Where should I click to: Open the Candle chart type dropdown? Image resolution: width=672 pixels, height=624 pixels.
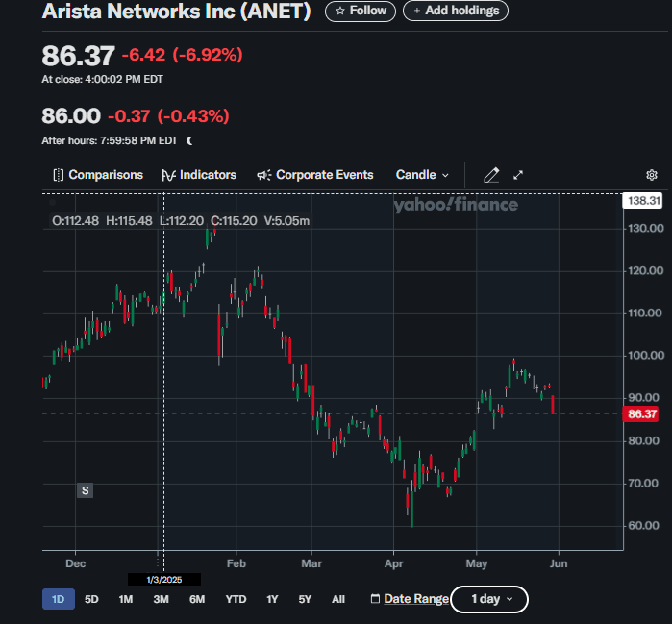(422, 175)
